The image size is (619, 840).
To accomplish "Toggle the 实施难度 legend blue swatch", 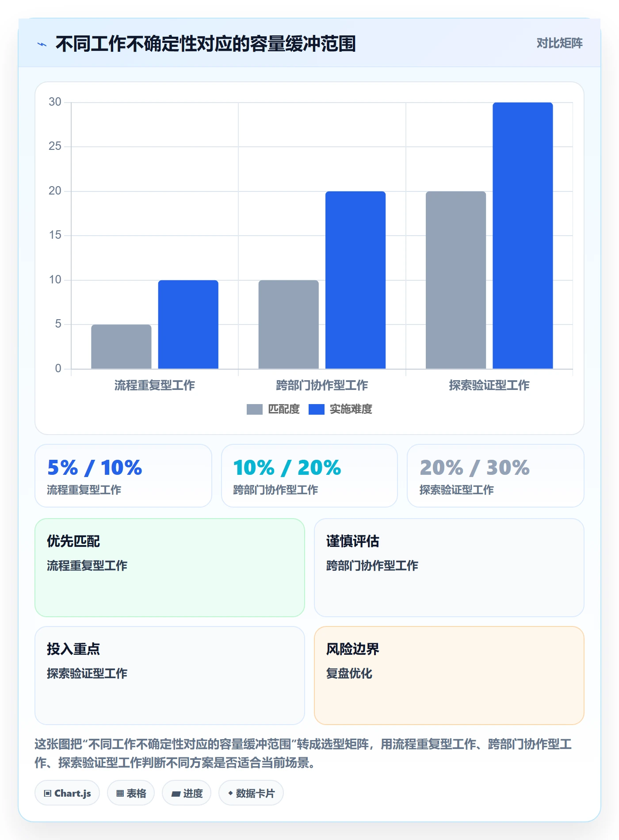I will [x=316, y=409].
